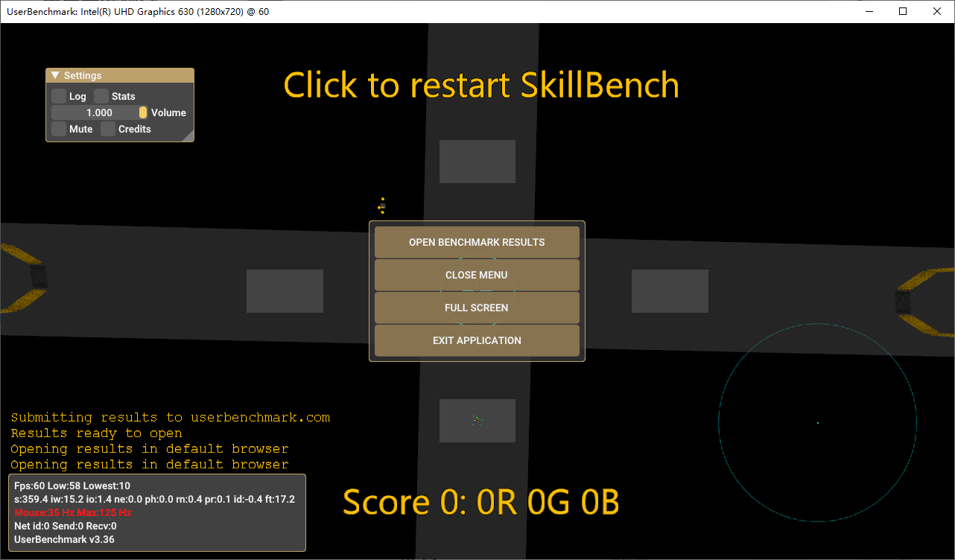The height and width of the screenshot is (560, 955).
Task: Close the UserBenchmark window
Action: click(x=937, y=11)
